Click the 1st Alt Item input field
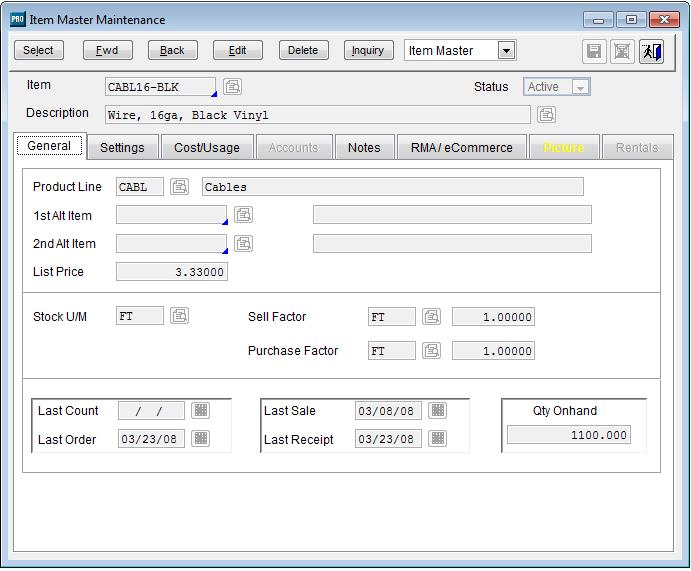This screenshot has width=691, height=571. tap(171, 215)
